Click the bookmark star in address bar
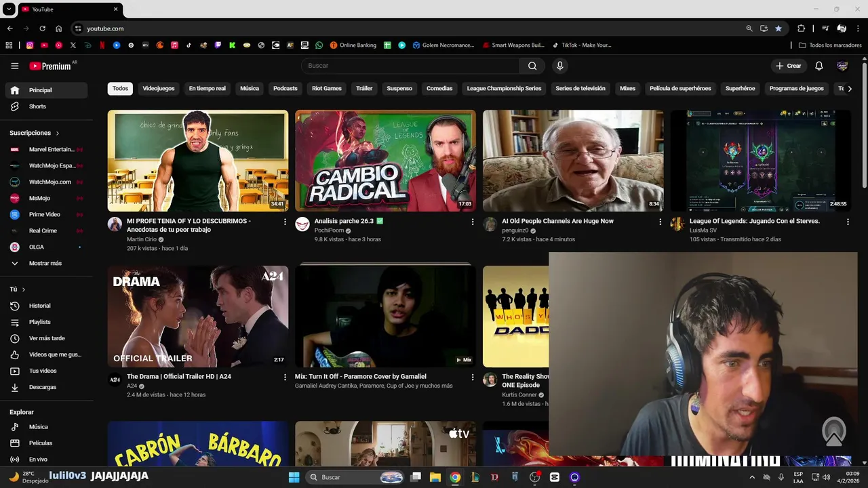This screenshot has width=868, height=488. tap(778, 28)
